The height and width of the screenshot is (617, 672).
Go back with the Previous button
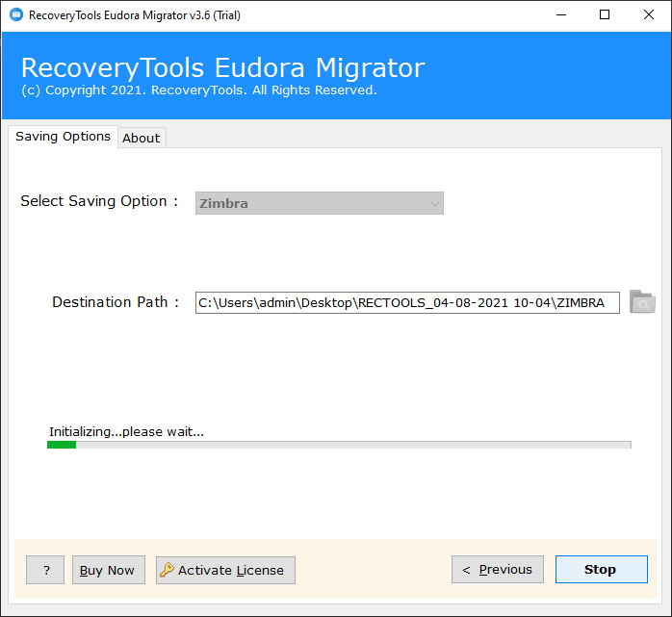(498, 570)
